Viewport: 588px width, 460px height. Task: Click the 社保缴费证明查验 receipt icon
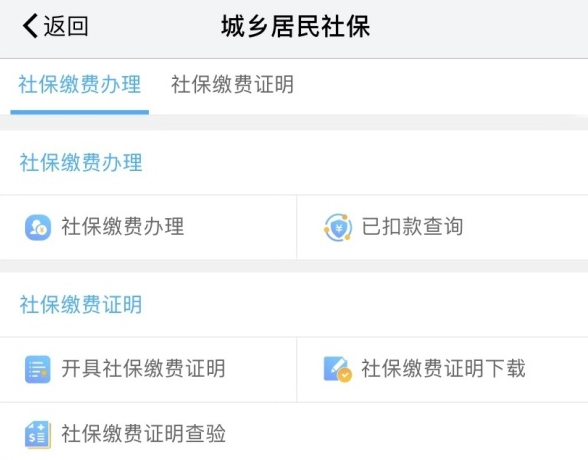38,434
